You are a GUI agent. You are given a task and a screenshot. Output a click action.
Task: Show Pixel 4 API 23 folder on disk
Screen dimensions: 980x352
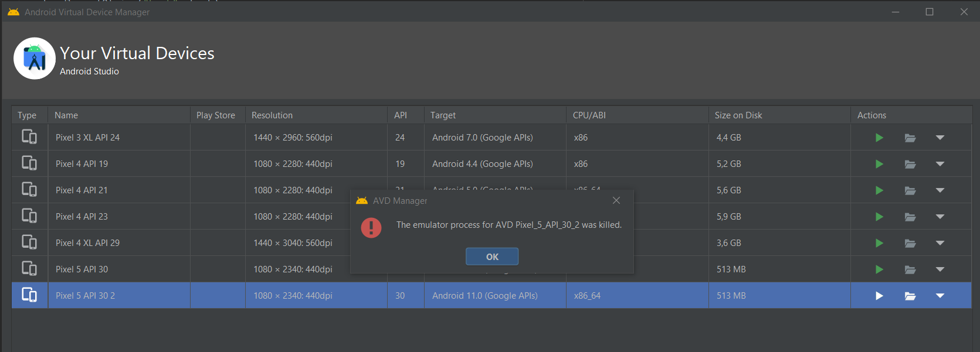point(910,217)
